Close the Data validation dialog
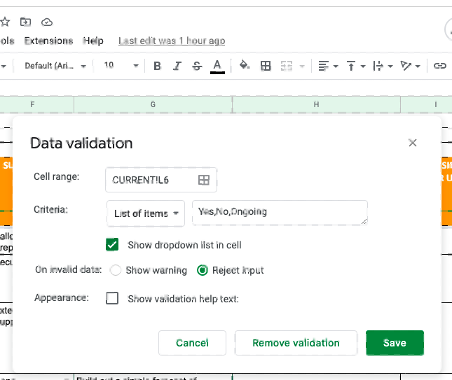Viewport: 452px width, 380px height. pos(412,143)
